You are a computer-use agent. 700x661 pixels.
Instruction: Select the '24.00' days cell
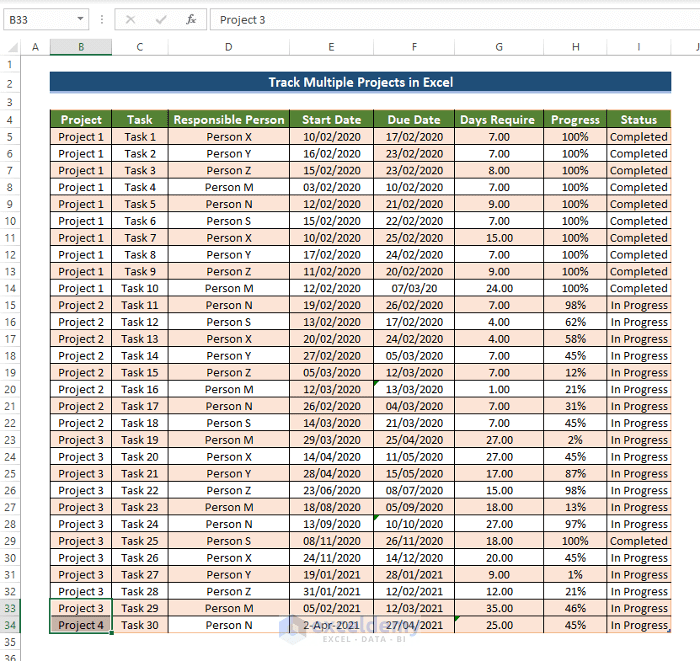click(499, 288)
